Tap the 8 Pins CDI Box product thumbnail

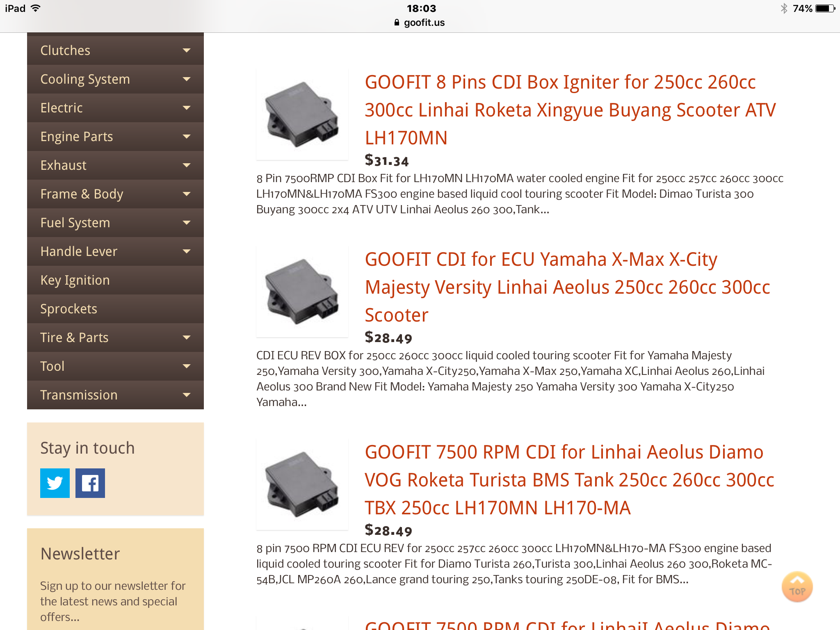tap(302, 114)
